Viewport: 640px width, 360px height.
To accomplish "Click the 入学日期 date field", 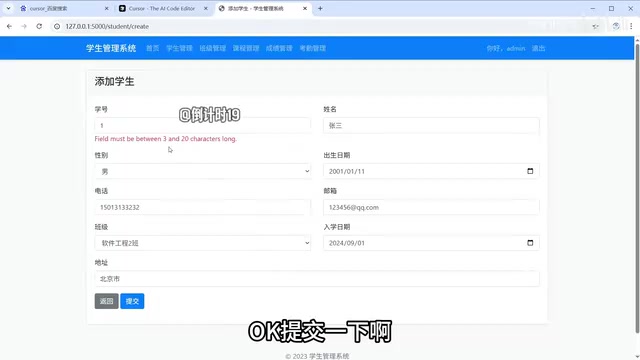I will 431,243.
